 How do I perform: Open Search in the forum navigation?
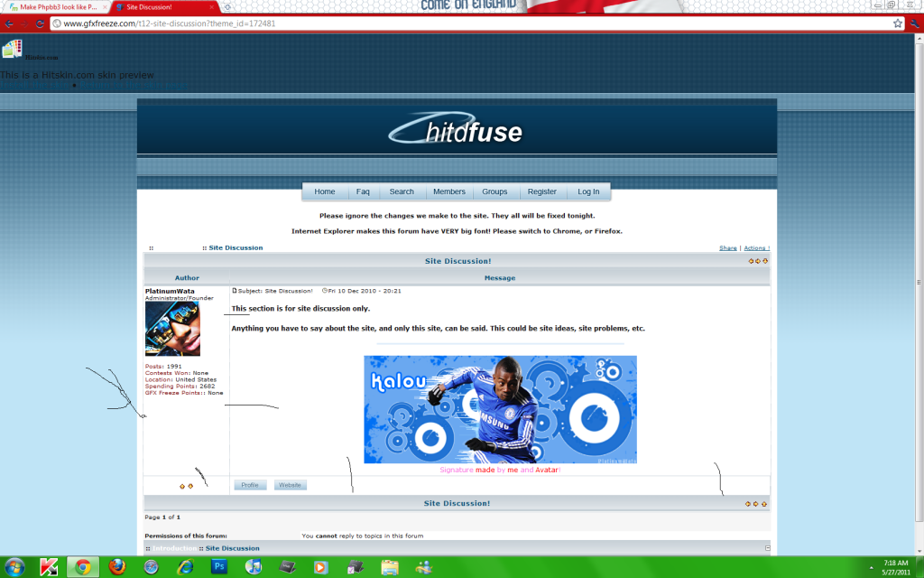point(402,191)
